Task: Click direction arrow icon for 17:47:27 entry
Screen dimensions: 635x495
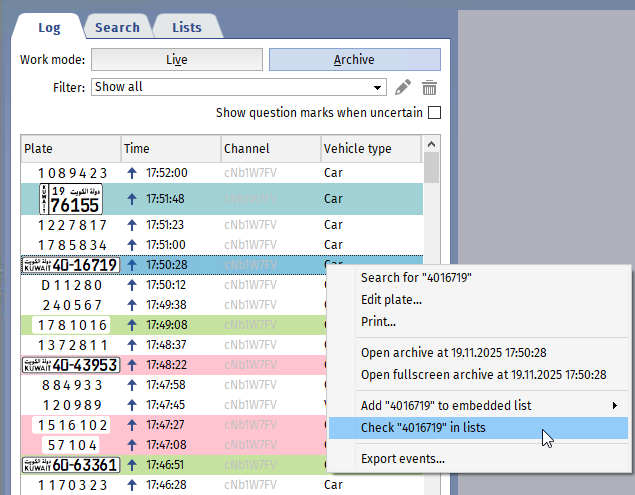Action: coord(132,425)
